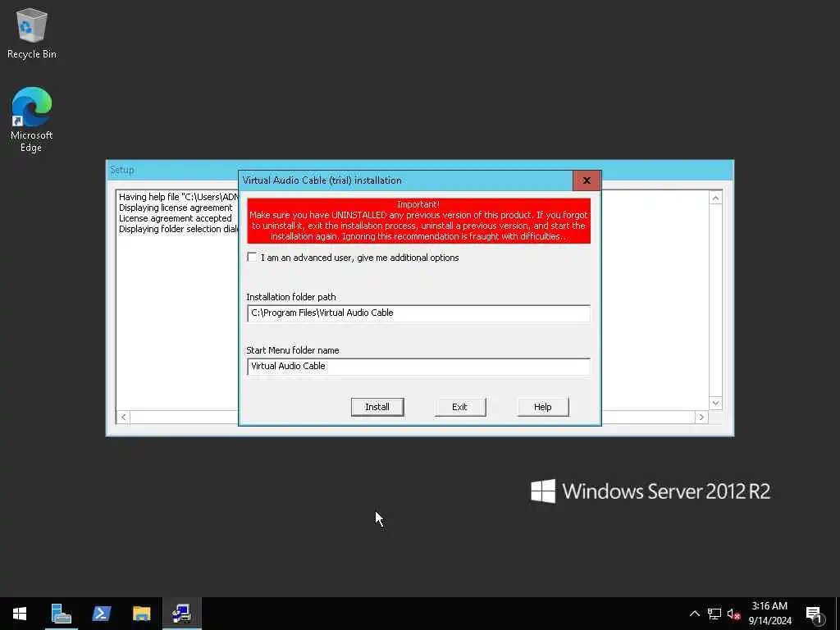Click the "Displaying license agreement" log line
840x630 pixels.
[176, 208]
